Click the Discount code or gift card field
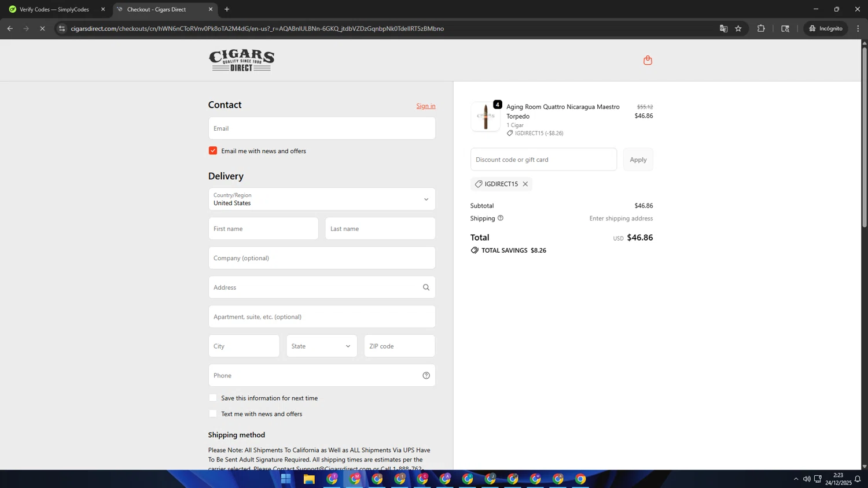The width and height of the screenshot is (868, 488). pyautogui.click(x=543, y=160)
